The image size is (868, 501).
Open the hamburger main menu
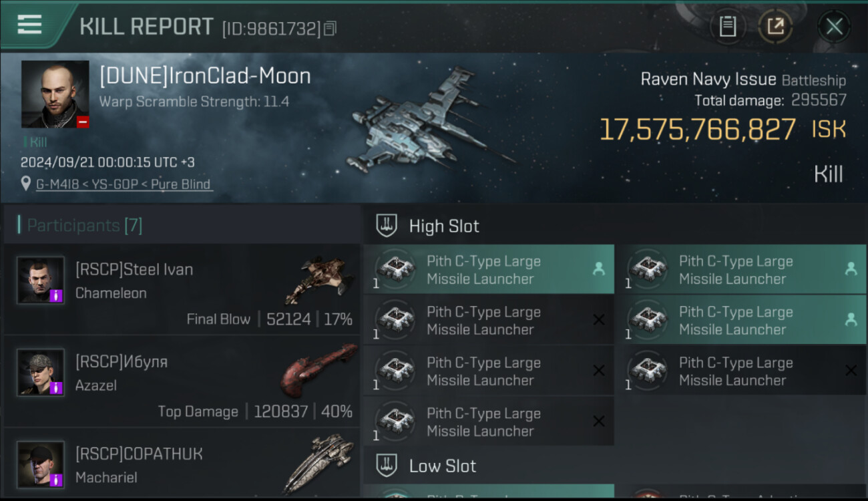click(x=29, y=25)
